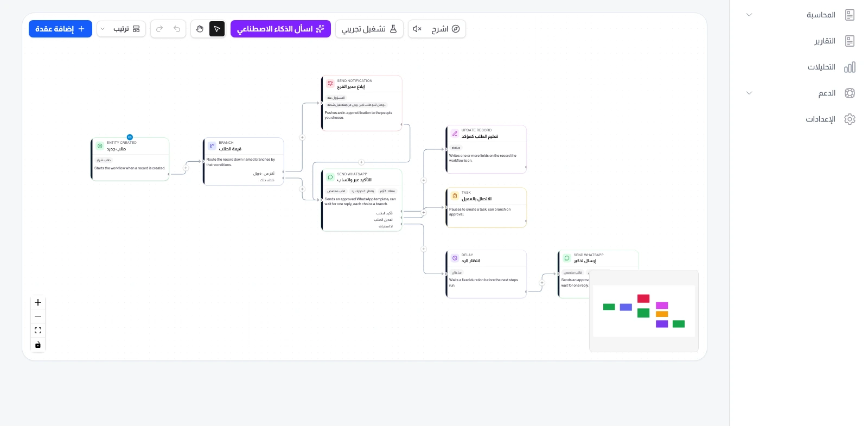Open the ترتيب layout dropdown

click(121, 29)
